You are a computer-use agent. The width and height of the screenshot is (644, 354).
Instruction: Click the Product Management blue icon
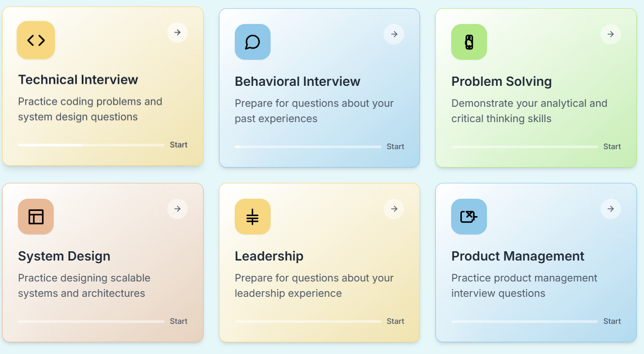[x=469, y=217]
